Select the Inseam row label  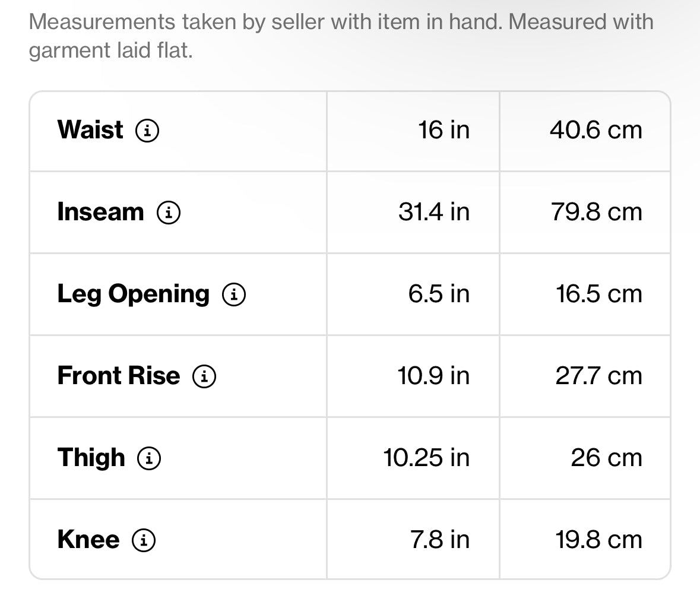(100, 212)
